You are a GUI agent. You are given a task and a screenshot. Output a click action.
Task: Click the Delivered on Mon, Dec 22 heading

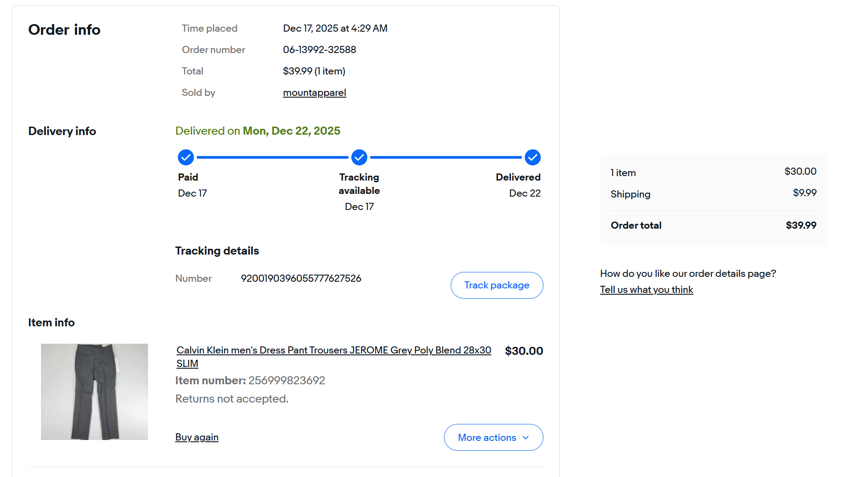tap(258, 131)
